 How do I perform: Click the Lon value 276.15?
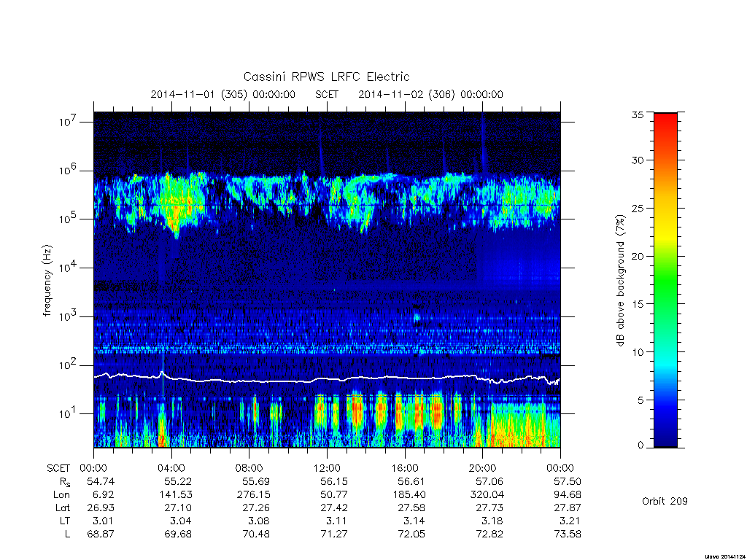(x=254, y=495)
